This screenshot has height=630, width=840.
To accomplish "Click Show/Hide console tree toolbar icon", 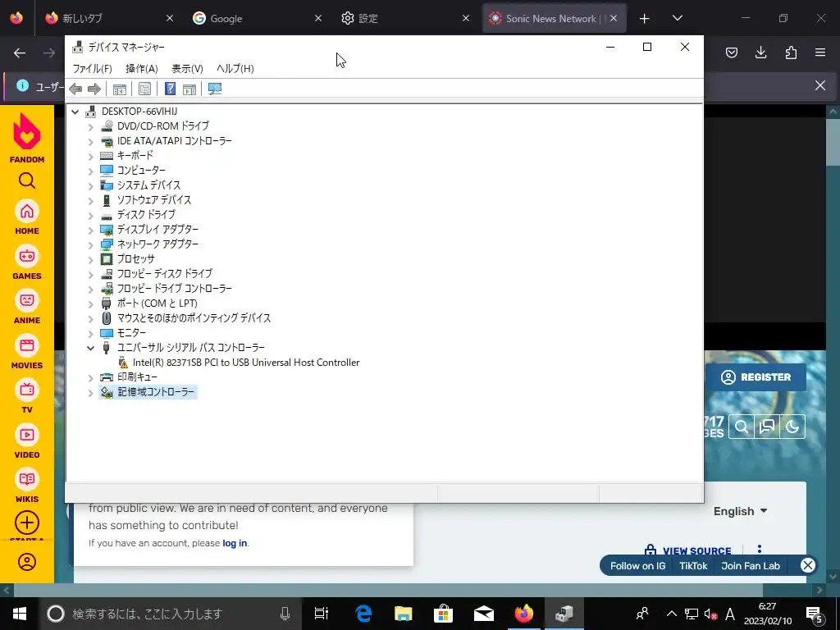I will (120, 89).
